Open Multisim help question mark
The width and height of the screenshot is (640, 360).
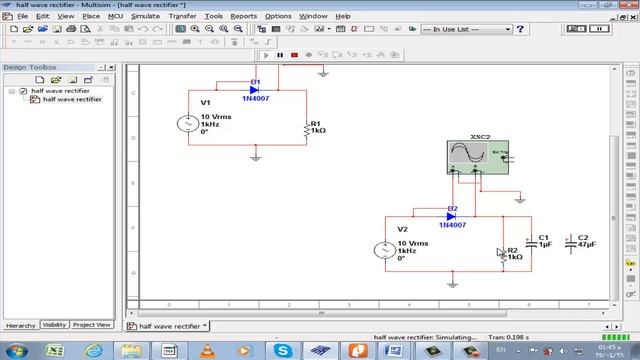520,29
